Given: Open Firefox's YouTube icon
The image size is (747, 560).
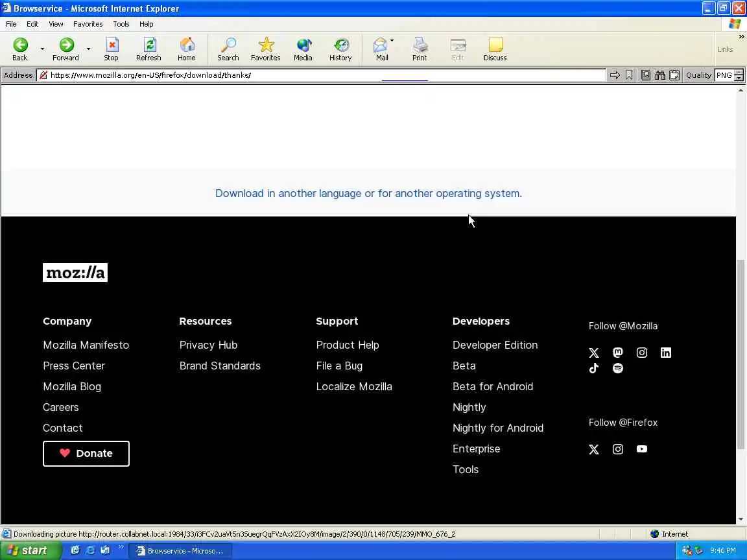Looking at the screenshot, I should click(642, 449).
